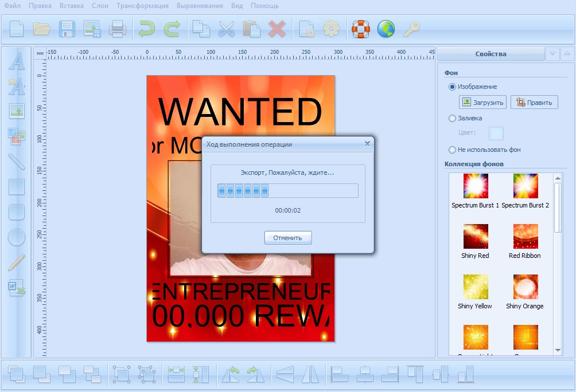Undo the last action with the left arrow
This screenshot has height=392, width=576.
coord(146,29)
